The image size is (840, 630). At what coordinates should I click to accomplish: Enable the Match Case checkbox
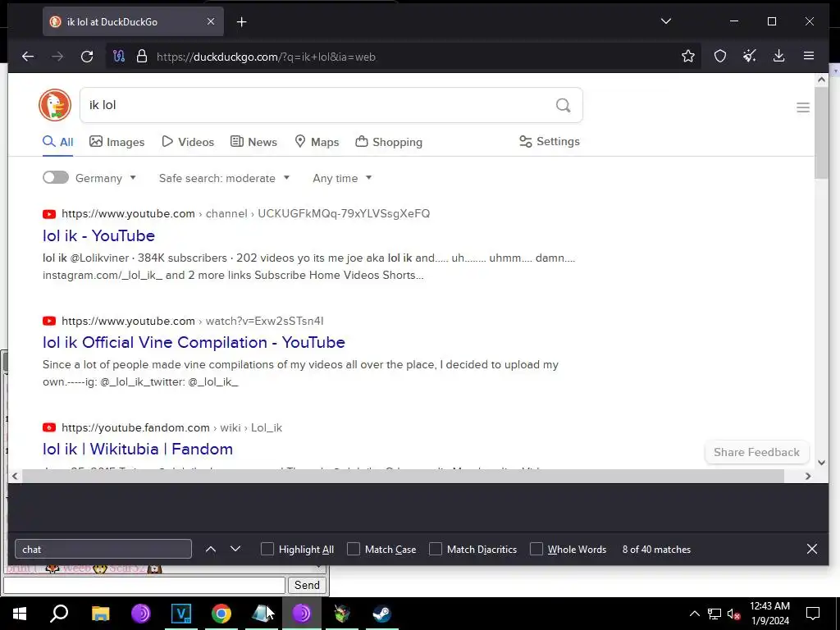coord(354,549)
